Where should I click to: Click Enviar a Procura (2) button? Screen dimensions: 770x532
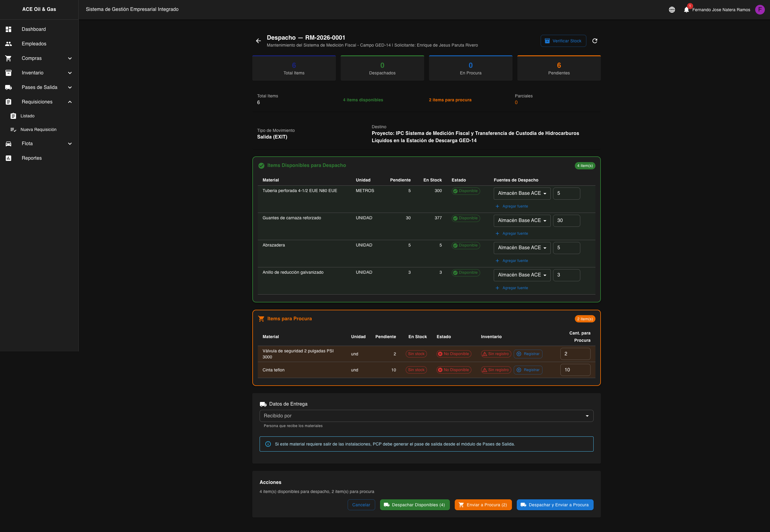(483, 505)
